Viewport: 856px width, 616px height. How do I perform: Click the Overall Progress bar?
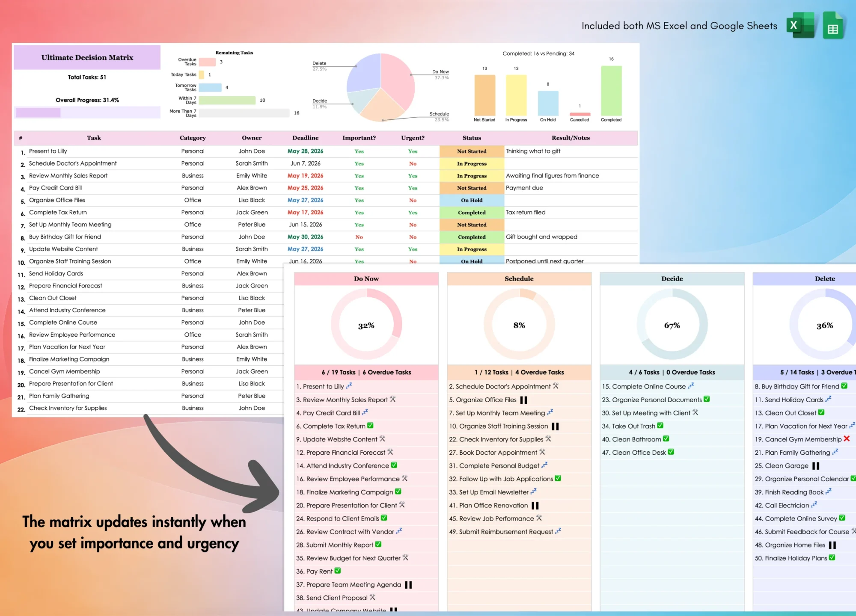click(x=87, y=113)
